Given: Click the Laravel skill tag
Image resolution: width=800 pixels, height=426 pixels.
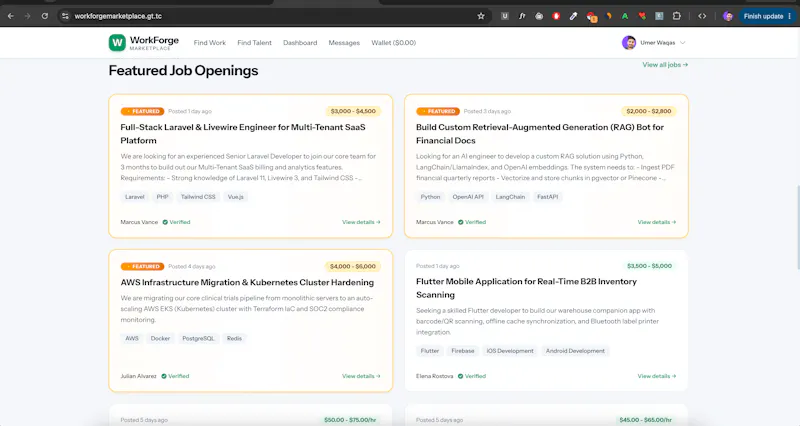Looking at the screenshot, I should point(135,197).
